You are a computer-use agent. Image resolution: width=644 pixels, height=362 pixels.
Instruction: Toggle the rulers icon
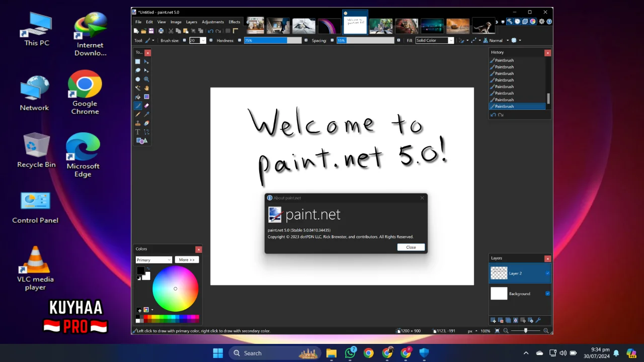(x=235, y=31)
